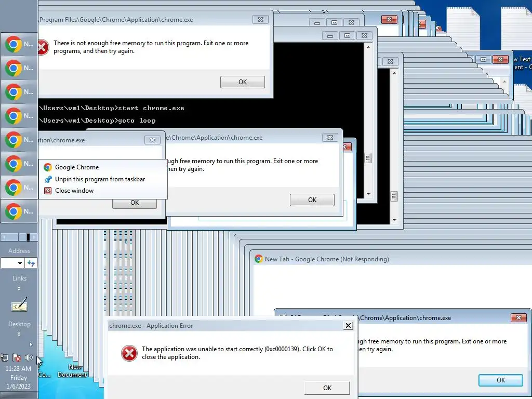Image resolution: width=532 pixels, height=399 pixels.
Task: Expand the Desktop toolbar chevron
Action: [19, 334]
